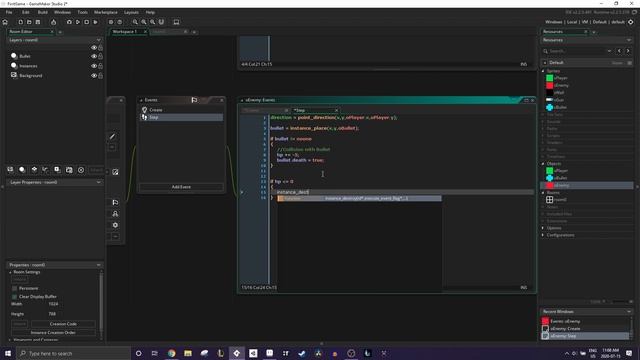Start the debugger from toolbar

coord(69,22)
